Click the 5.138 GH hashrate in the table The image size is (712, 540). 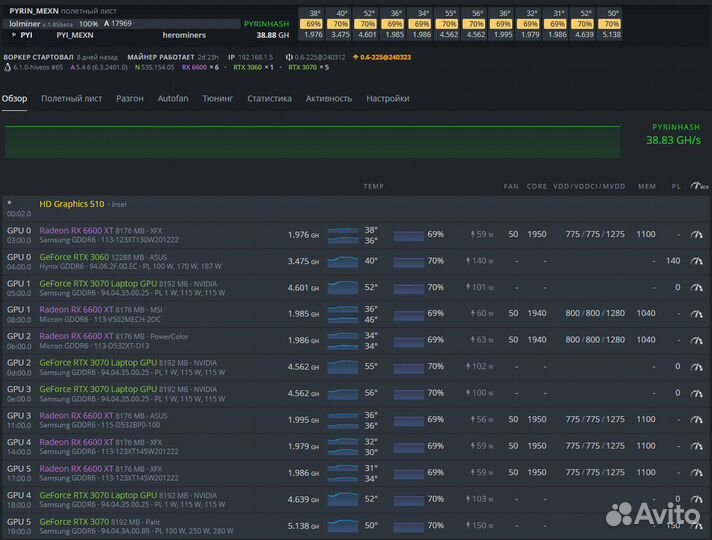pos(303,526)
